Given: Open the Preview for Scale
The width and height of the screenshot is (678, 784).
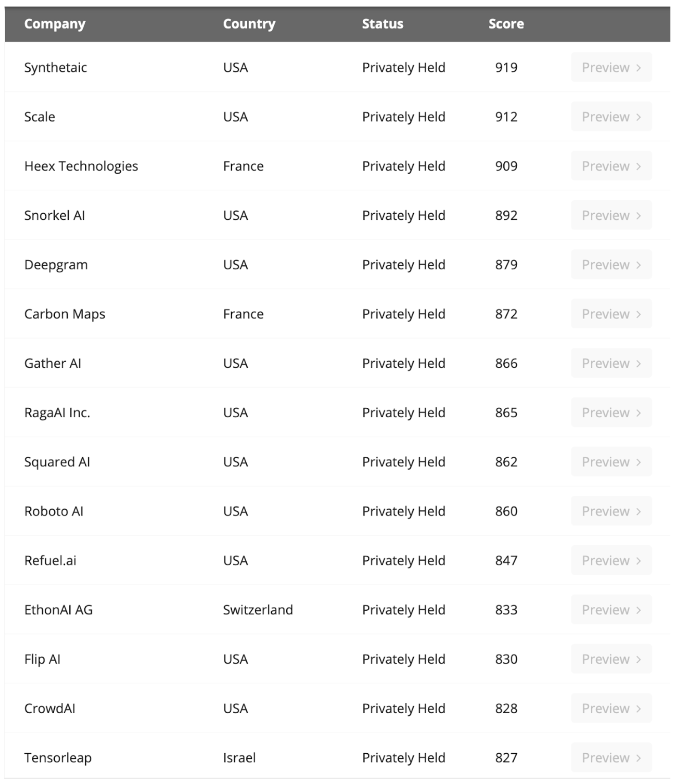Looking at the screenshot, I should (611, 117).
